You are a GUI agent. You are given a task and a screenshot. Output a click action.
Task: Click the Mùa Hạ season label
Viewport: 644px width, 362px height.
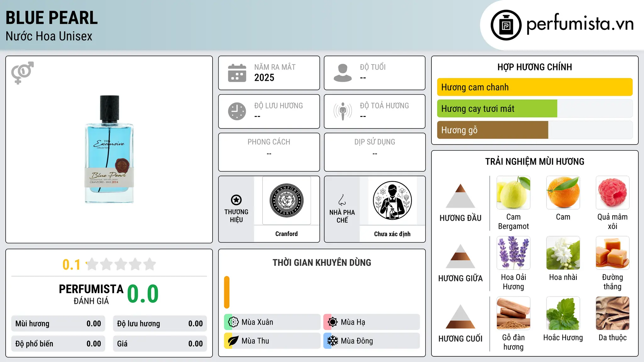(353, 322)
